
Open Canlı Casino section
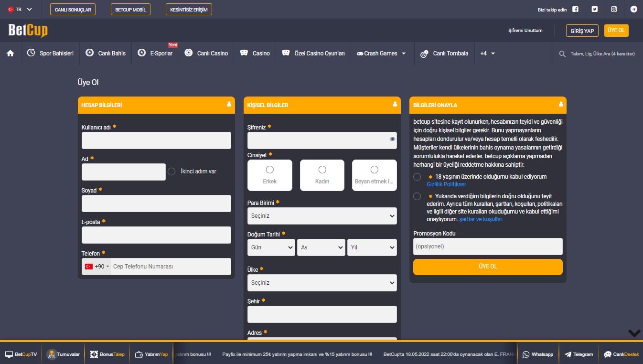tap(206, 54)
